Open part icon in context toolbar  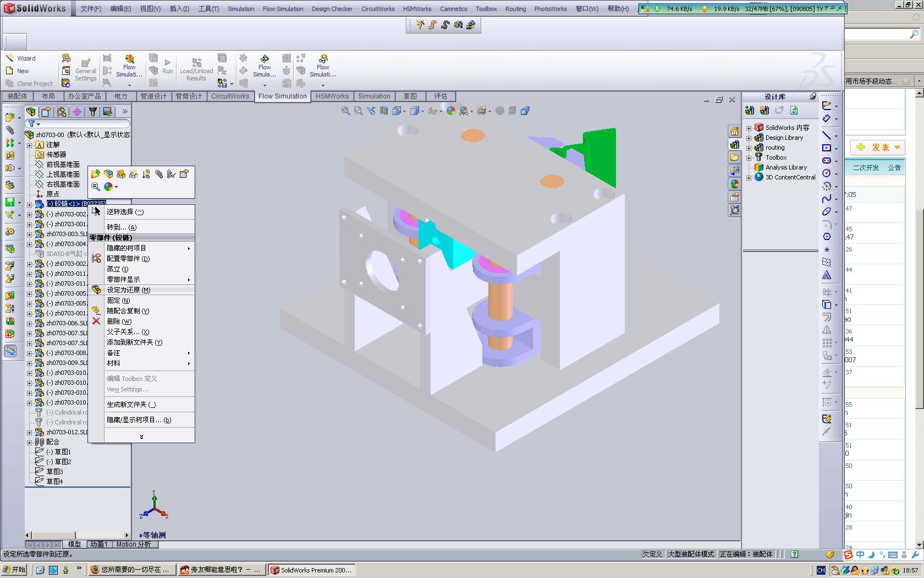click(x=96, y=174)
